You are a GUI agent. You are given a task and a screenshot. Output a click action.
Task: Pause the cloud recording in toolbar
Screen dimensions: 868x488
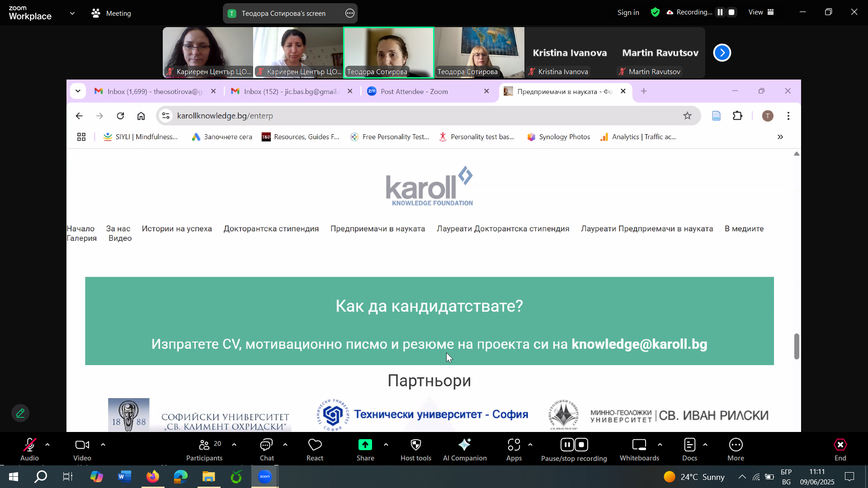point(567,445)
